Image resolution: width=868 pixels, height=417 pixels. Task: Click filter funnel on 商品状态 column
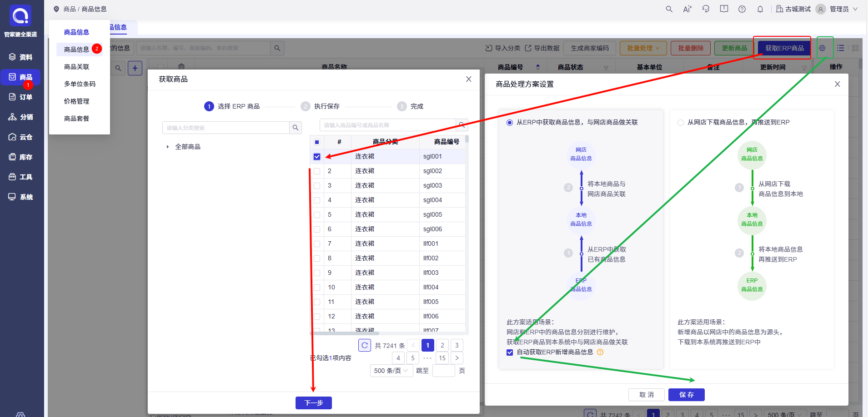point(606,68)
